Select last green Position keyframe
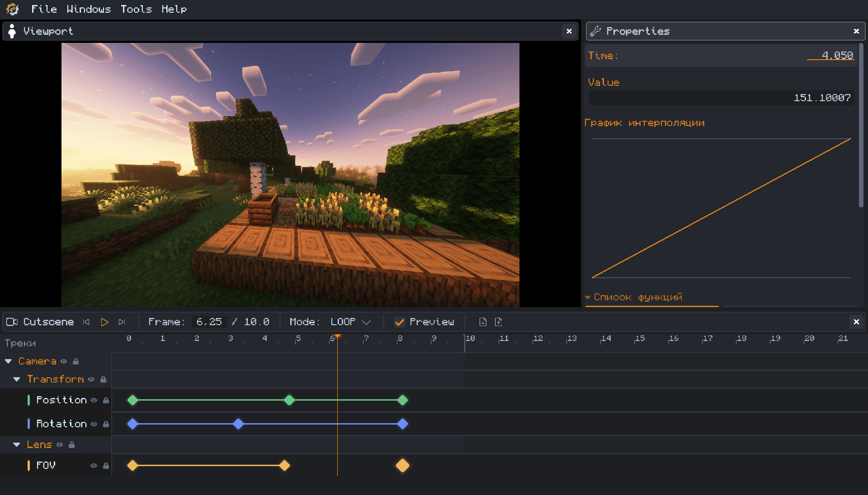The width and height of the screenshot is (868, 495). (402, 400)
